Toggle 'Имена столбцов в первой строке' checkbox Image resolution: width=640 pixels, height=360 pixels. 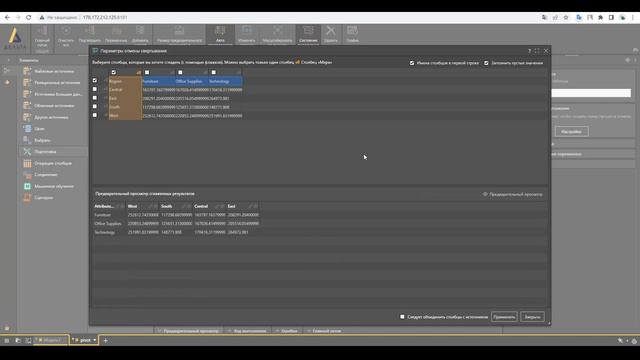412,63
